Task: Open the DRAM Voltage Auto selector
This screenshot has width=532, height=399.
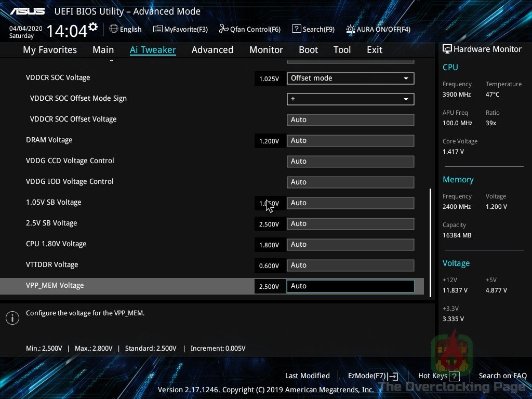Action: pos(350,140)
